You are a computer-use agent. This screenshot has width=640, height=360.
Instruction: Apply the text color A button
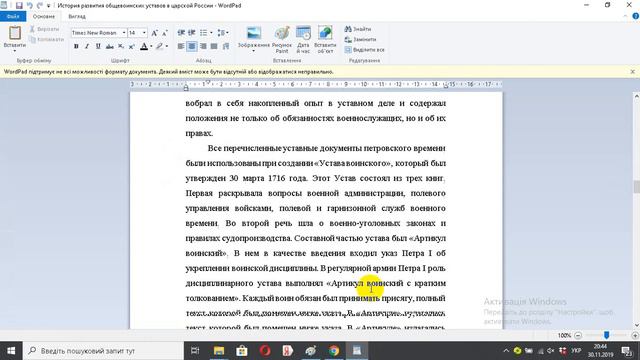[x=144, y=47]
